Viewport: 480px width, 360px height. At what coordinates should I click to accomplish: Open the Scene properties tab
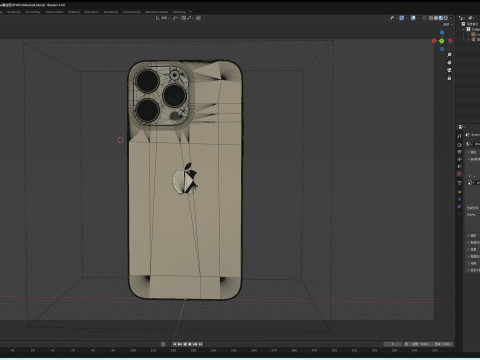pos(459,166)
